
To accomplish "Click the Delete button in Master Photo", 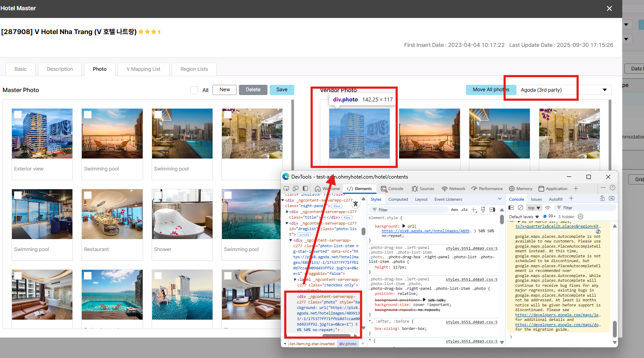I will [x=253, y=89].
